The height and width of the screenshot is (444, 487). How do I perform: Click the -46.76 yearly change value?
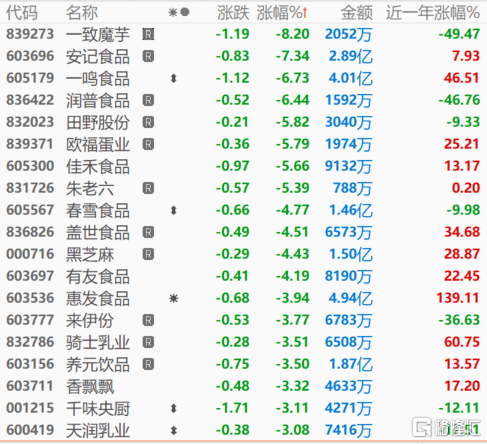coord(459,100)
